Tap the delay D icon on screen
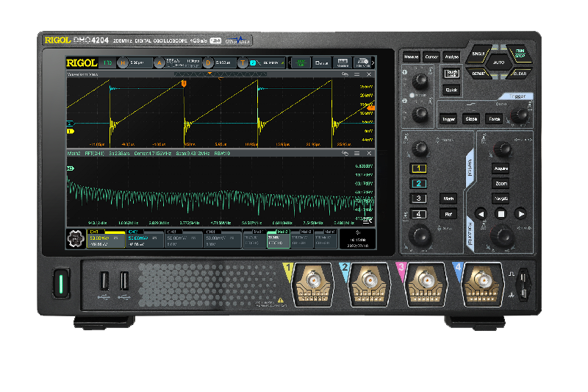The height and width of the screenshot is (392, 588). (x=208, y=63)
